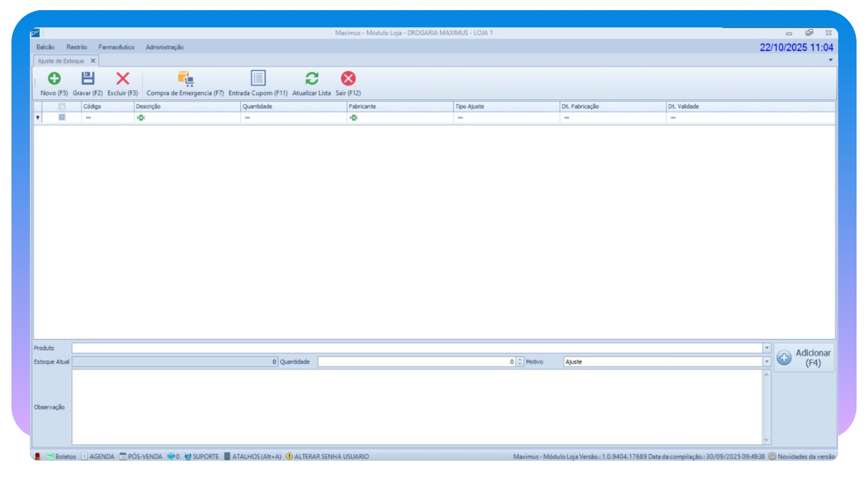Image resolution: width=868 pixels, height=488 pixels.
Task: Open the Motivo dropdown arrow
Action: coord(766,362)
